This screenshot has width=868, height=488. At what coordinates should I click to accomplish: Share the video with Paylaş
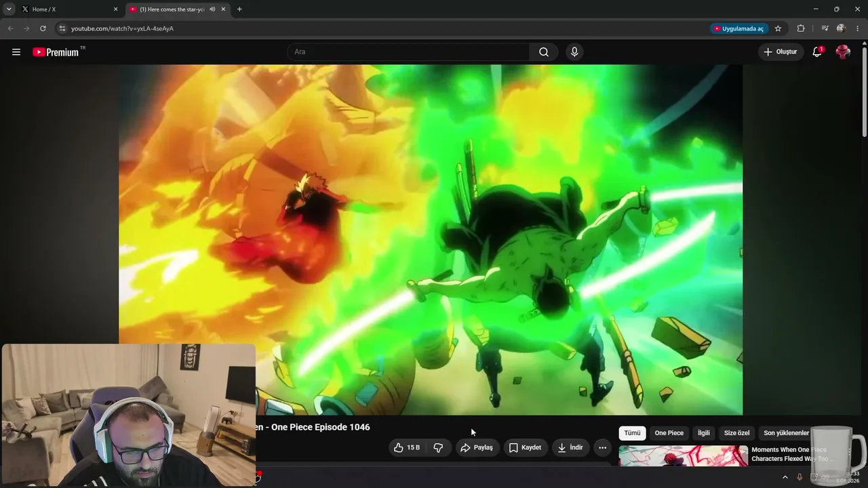(x=477, y=447)
